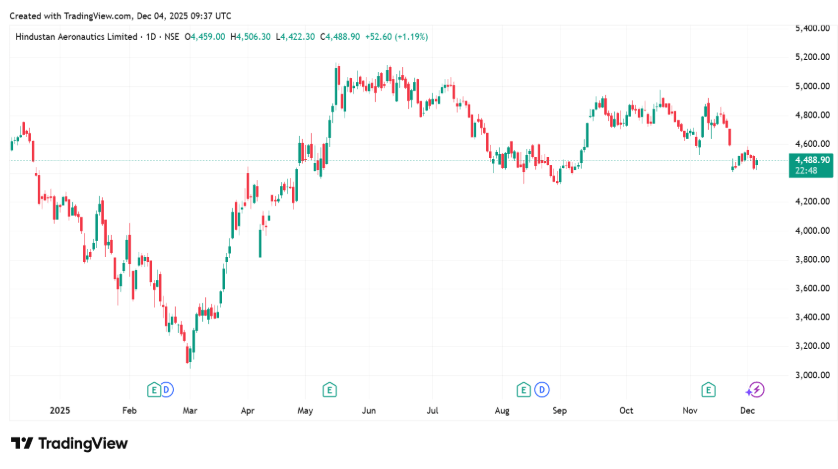Click the 22:48 bar countdown label
838x469 pixels.
(806, 171)
